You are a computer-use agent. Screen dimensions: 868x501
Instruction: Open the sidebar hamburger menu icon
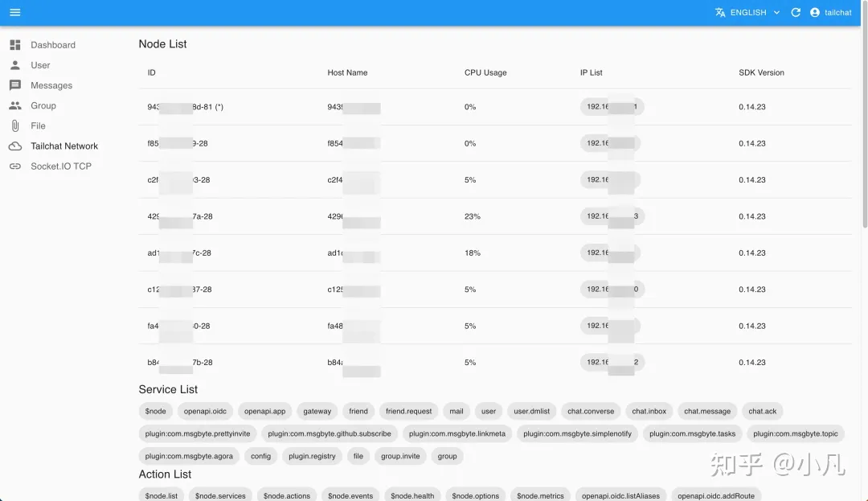click(x=14, y=12)
